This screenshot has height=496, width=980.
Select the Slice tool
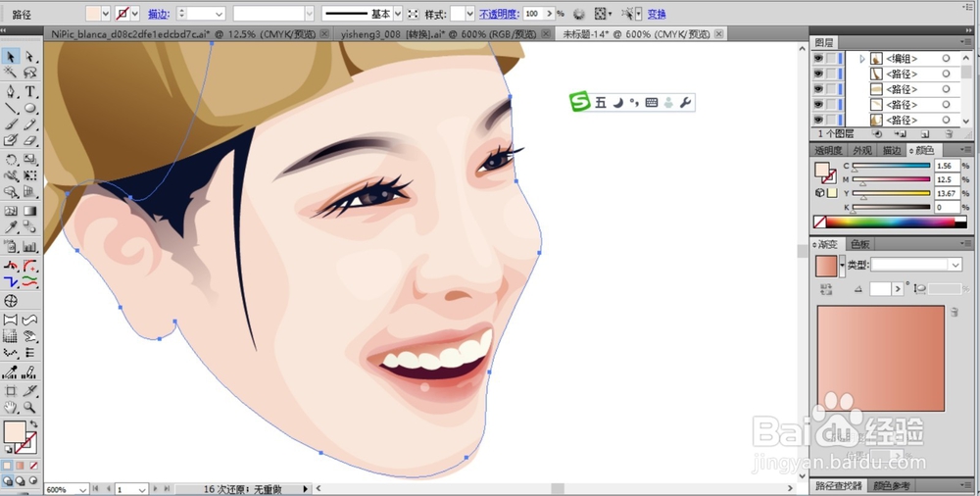click(x=29, y=391)
